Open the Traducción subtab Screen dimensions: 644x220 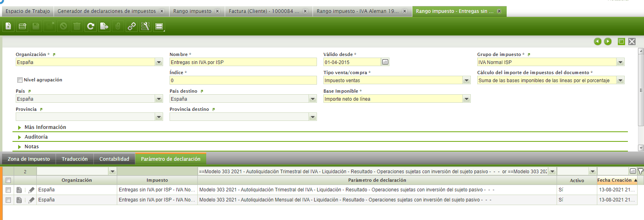pyautogui.click(x=75, y=159)
